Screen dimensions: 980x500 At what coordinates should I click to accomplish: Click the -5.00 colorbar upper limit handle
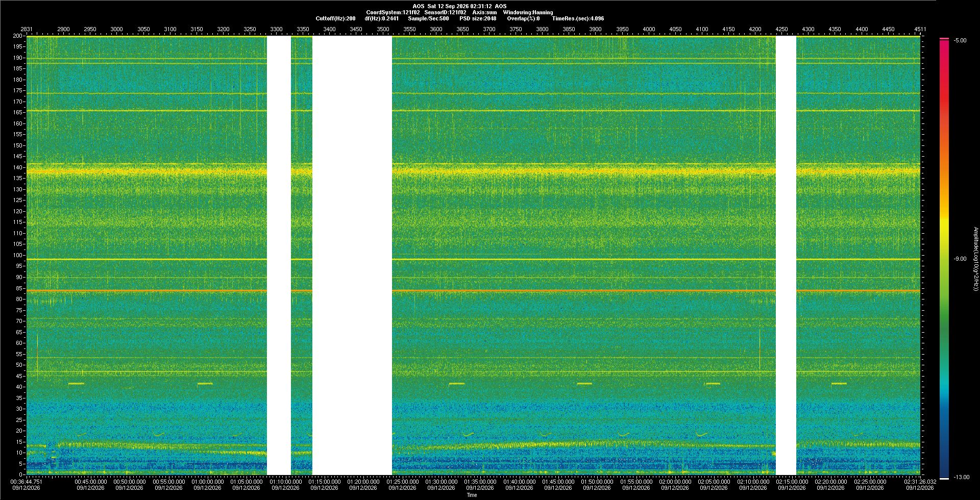(944, 39)
